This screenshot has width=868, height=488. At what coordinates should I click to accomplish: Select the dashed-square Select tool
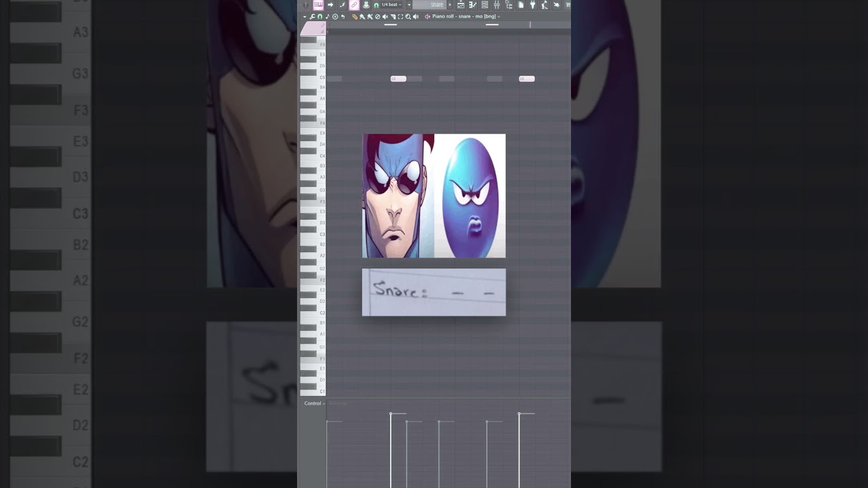pyautogui.click(x=400, y=16)
